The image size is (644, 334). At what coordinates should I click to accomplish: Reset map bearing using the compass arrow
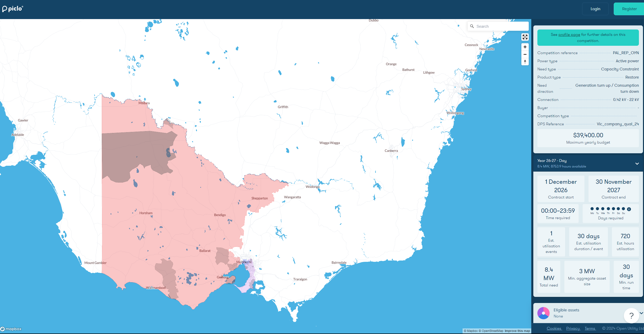[525, 62]
